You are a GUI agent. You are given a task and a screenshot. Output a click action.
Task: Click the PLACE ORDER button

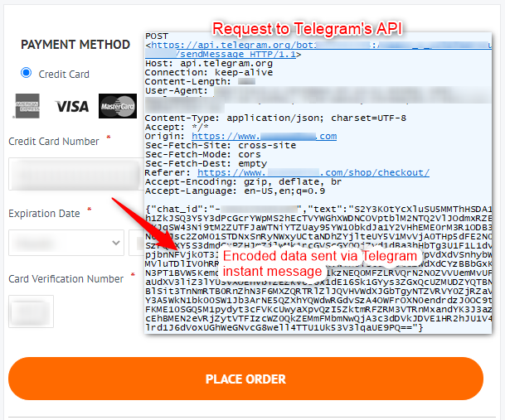pyautogui.click(x=245, y=379)
